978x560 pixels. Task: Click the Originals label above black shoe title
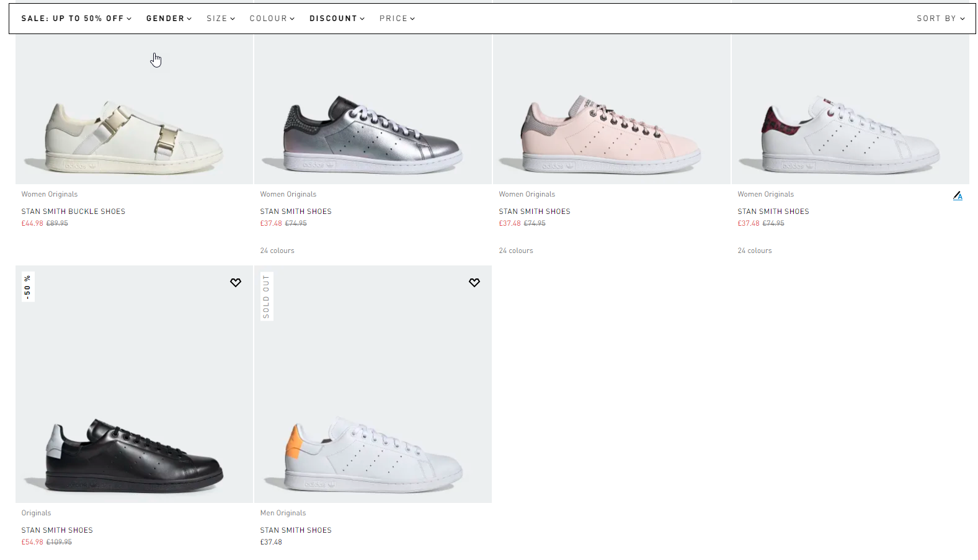tap(36, 513)
